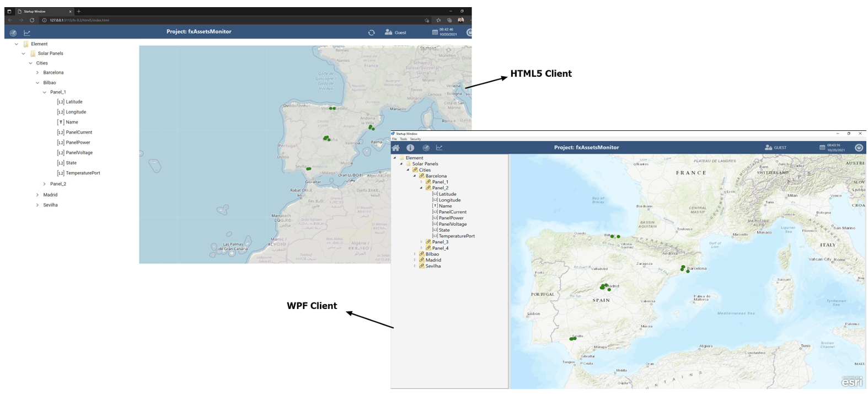This screenshot has width=868, height=394.
Task: Open the trend chart icon in HTML5 client header
Action: [27, 33]
